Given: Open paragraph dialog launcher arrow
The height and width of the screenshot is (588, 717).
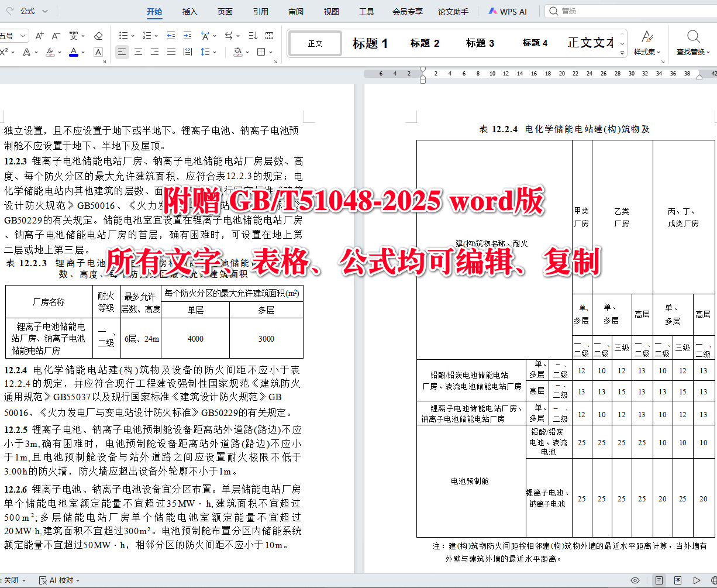Looking at the screenshot, I should coord(275,61).
